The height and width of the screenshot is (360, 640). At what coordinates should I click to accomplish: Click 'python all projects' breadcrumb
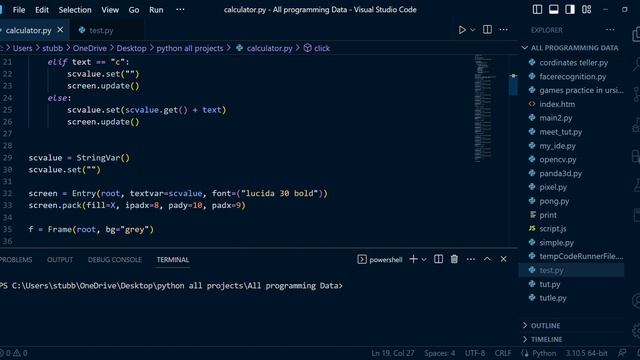click(x=190, y=48)
